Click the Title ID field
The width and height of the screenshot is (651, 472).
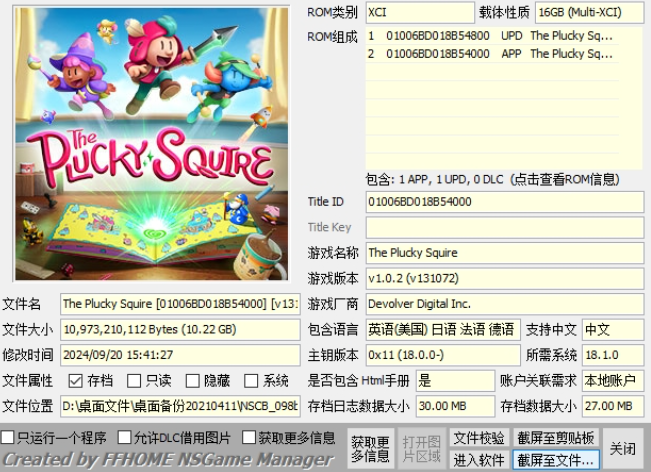504,202
